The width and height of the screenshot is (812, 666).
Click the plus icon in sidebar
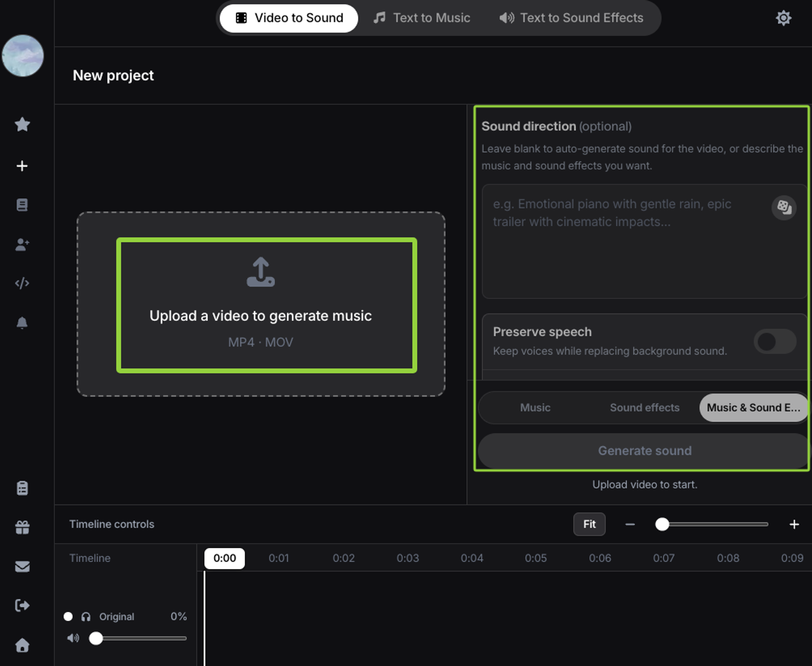[22, 166]
